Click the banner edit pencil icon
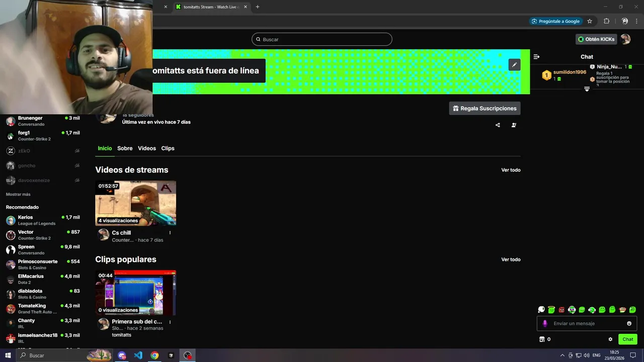This screenshot has height=362, width=644. click(514, 65)
